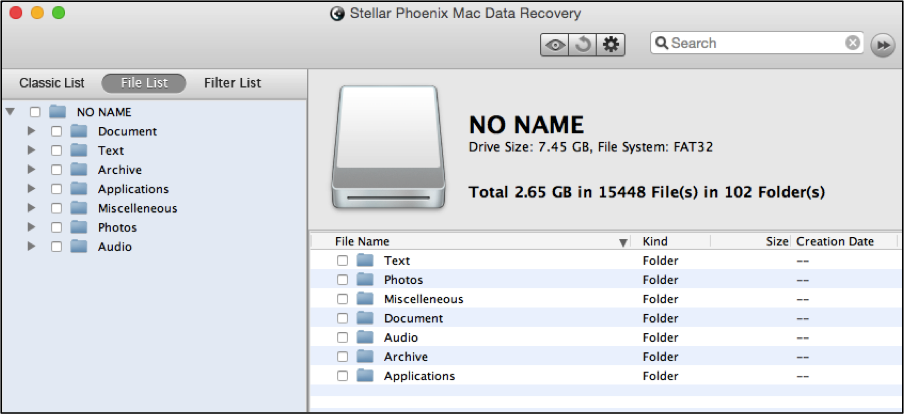Screen dimensions: 904x414
Task: Check the Miscelleneous checkbox in the tree
Action: click(x=56, y=208)
